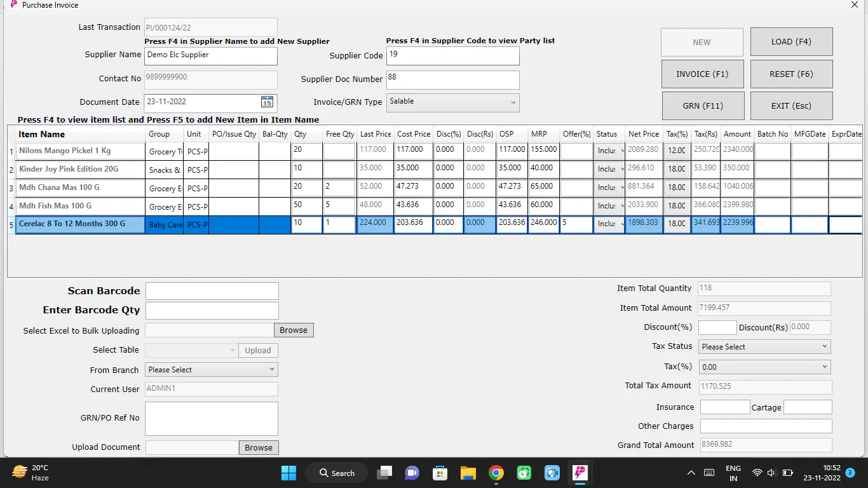This screenshot has height=488, width=868.
Task: Open Microsoft Store from the taskbar
Action: coord(440,473)
